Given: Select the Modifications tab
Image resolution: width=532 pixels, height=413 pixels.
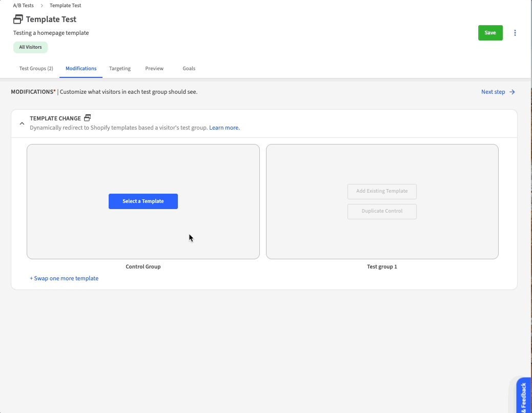Looking at the screenshot, I should (81, 69).
